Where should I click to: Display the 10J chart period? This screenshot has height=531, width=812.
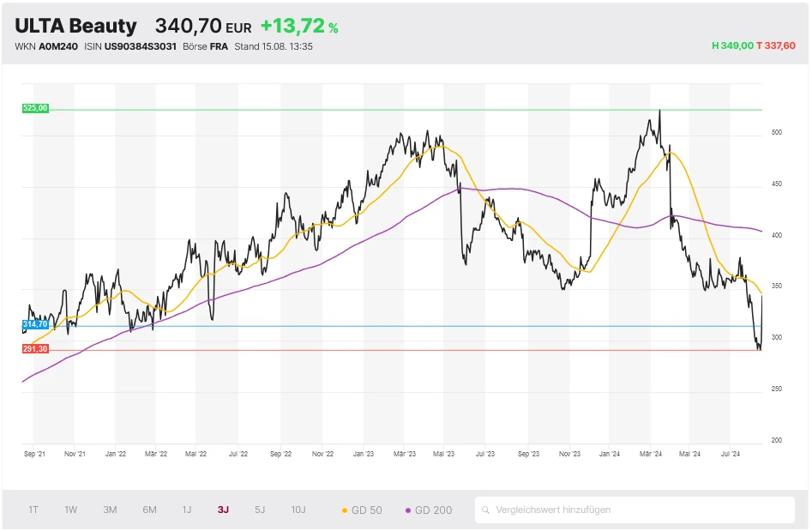click(298, 510)
